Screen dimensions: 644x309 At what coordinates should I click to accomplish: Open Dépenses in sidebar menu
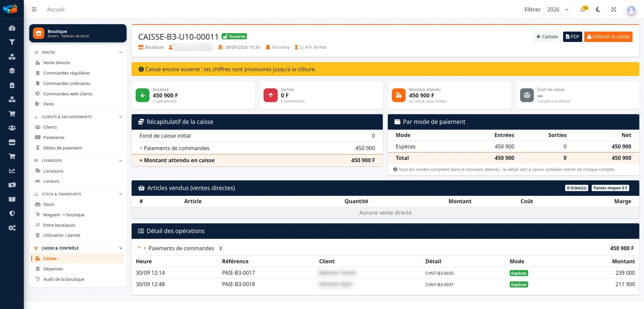pos(53,269)
